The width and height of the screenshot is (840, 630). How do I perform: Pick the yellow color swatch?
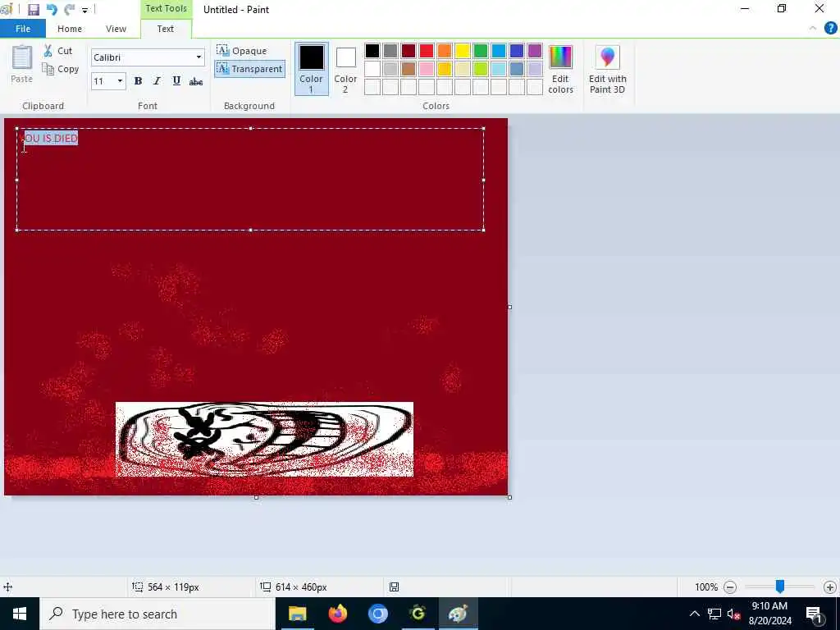(x=463, y=51)
